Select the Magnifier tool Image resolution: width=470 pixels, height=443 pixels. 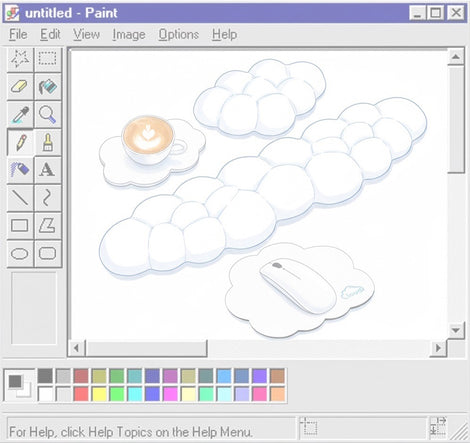pos(48,115)
